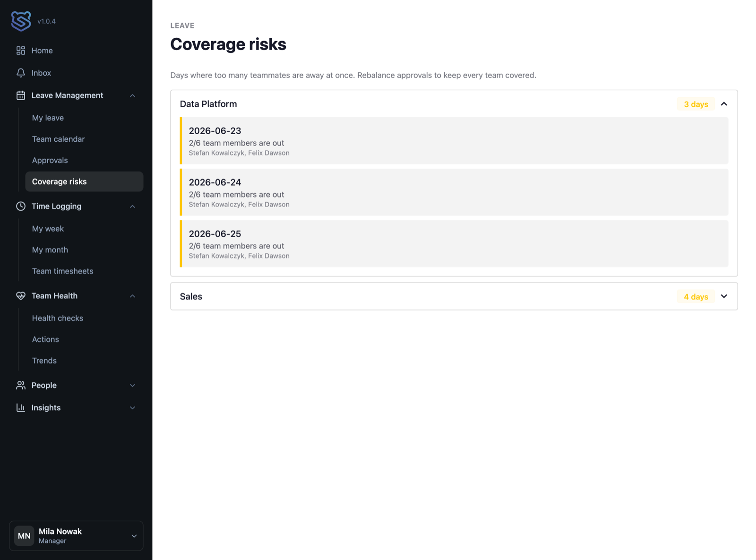This screenshot has width=756, height=560.
Task: Open Team calendar
Action: point(58,139)
